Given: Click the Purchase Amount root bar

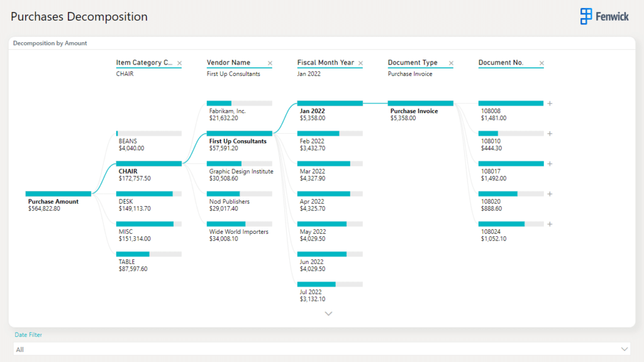Looking at the screenshot, I should pos(58,194).
